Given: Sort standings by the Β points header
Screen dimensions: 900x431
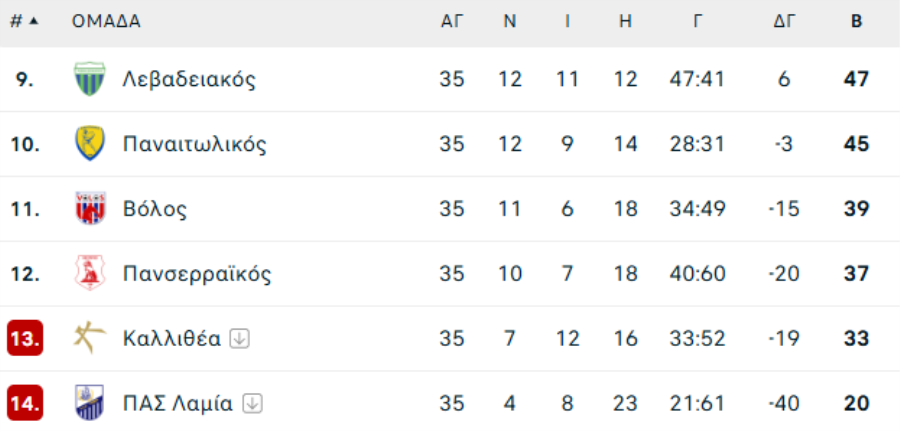Looking at the screenshot, I should point(856,21).
